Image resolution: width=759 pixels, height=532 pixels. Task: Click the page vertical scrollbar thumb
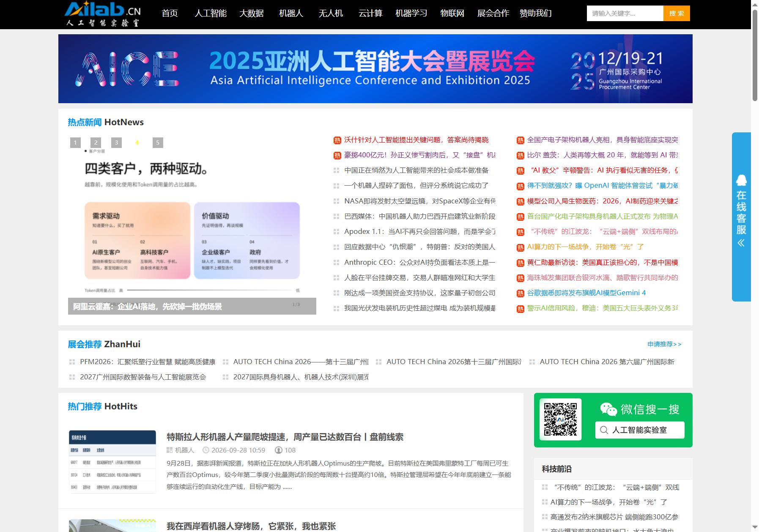[x=755, y=55]
